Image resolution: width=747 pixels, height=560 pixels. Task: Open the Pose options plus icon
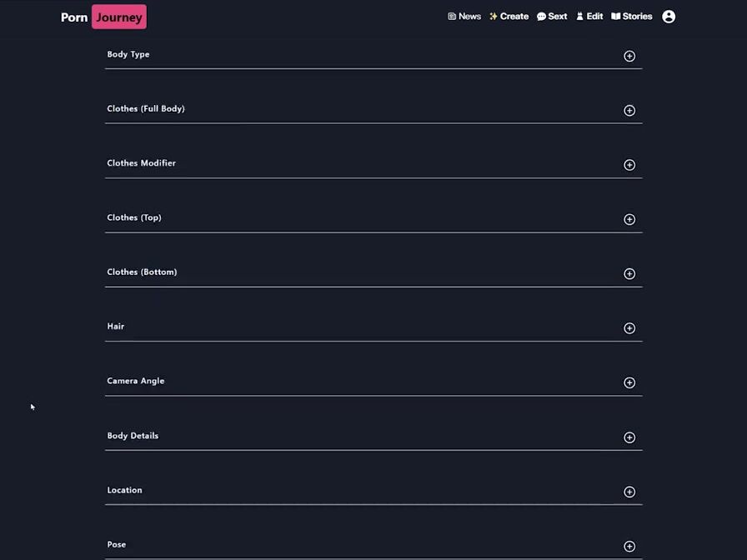point(629,547)
